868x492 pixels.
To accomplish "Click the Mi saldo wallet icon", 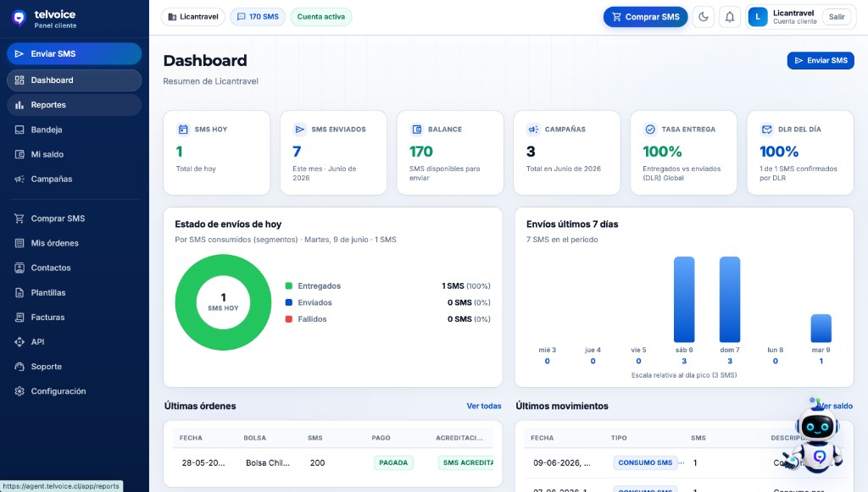I will (19, 154).
